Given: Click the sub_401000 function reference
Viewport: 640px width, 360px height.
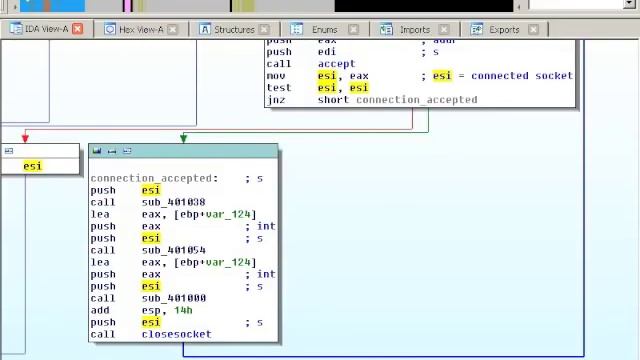Looking at the screenshot, I should pyautogui.click(x=173, y=298).
